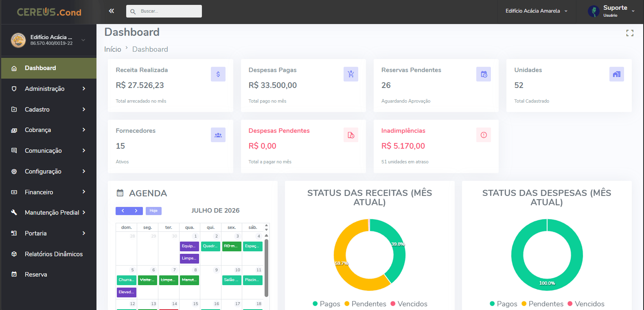Expand the Comunicação submenu chevron
The width and height of the screenshot is (644, 310).
pyautogui.click(x=84, y=150)
